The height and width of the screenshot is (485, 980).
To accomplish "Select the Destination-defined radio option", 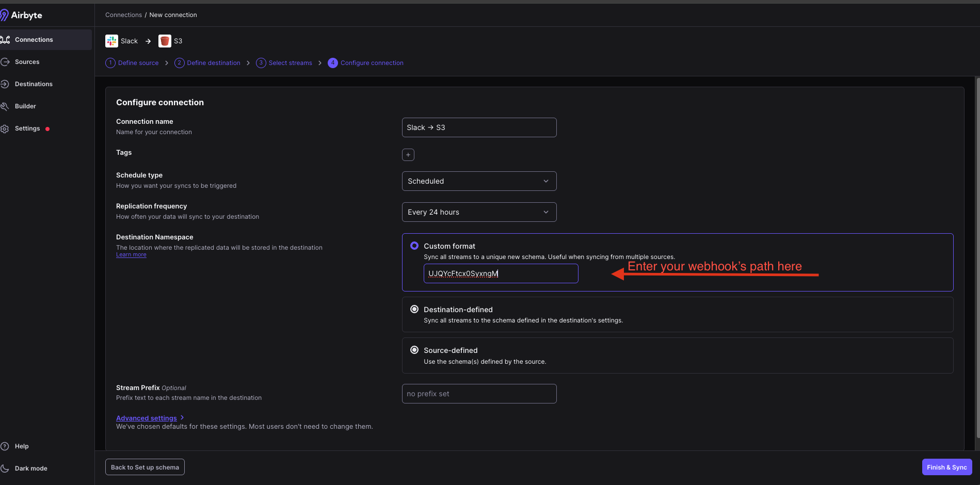I will tap(414, 310).
